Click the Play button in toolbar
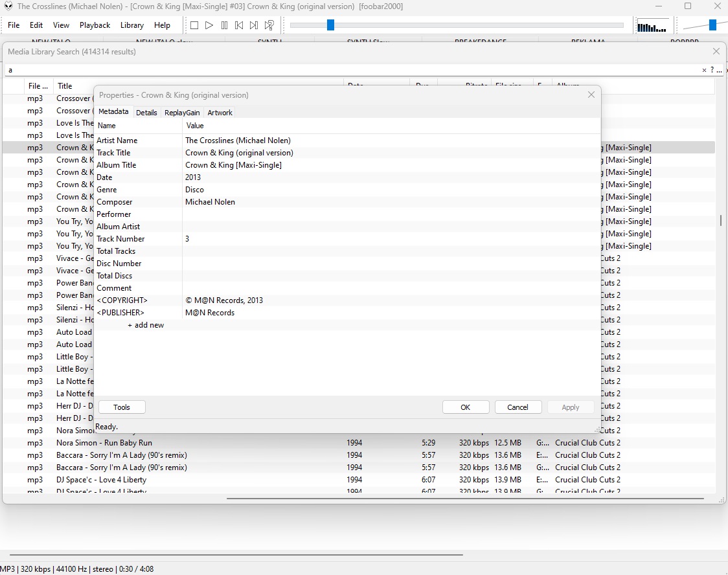 click(209, 25)
